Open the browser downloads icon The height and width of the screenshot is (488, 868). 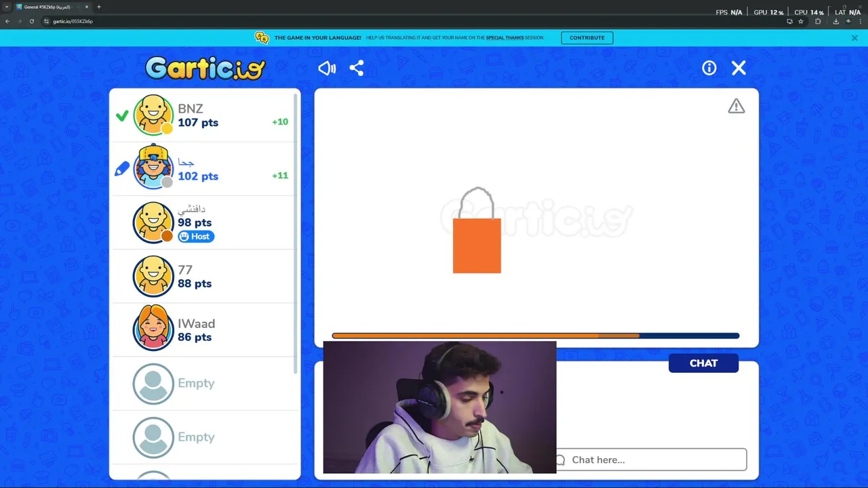coord(836,21)
